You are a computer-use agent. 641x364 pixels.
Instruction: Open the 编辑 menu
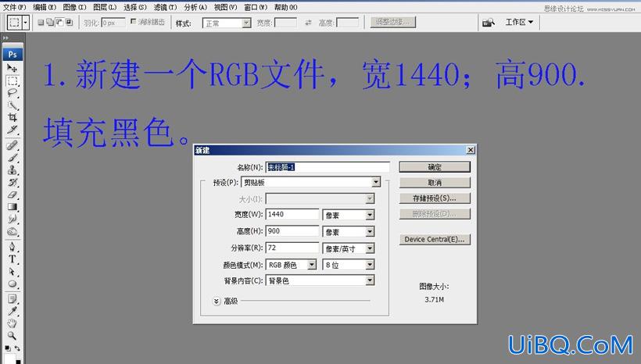[44, 7]
